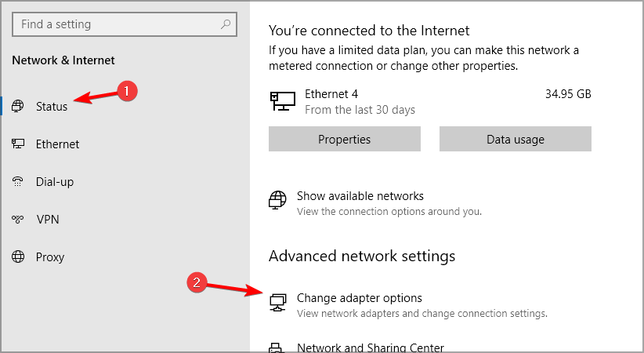Click the Dial-up icon in sidebar
Screen dimensions: 644x353
pyautogui.click(x=18, y=181)
